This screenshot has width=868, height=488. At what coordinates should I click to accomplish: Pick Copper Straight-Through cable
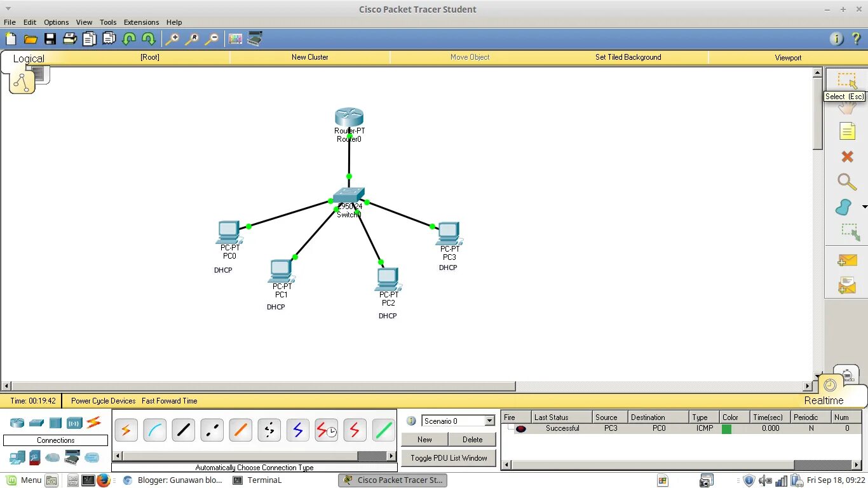[183, 430]
